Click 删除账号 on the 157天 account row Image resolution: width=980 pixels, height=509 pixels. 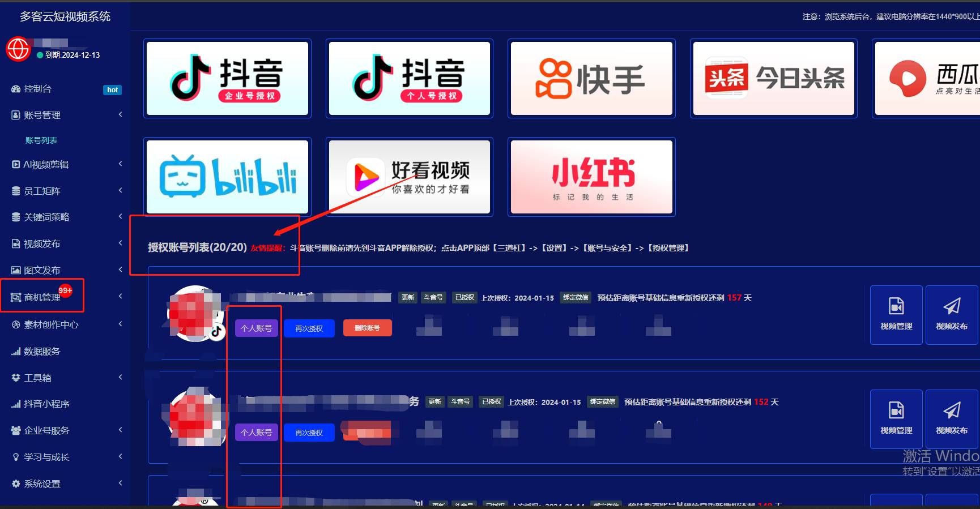pyautogui.click(x=367, y=328)
